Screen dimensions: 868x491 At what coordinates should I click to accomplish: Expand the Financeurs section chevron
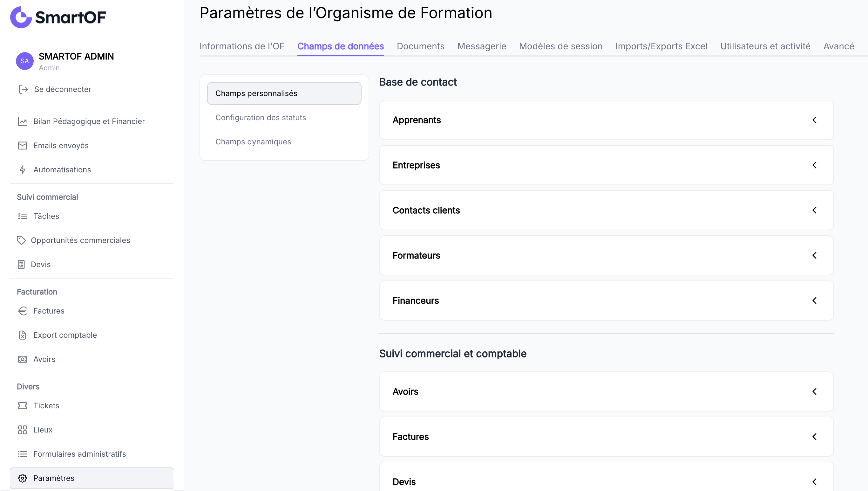814,301
